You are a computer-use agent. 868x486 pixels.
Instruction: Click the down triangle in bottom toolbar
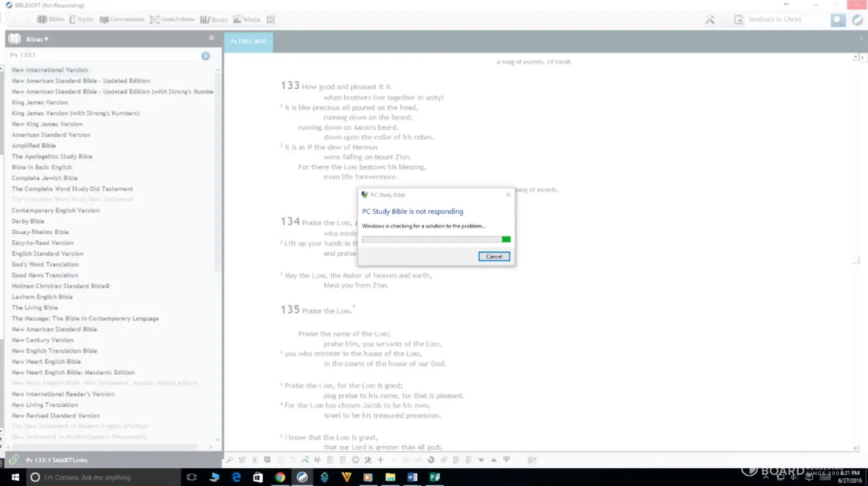[481, 460]
